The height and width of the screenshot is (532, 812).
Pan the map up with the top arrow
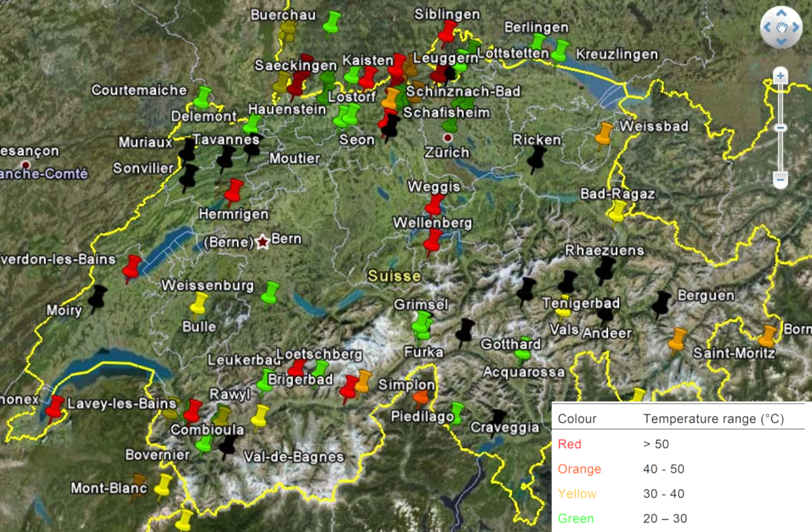pos(781,13)
